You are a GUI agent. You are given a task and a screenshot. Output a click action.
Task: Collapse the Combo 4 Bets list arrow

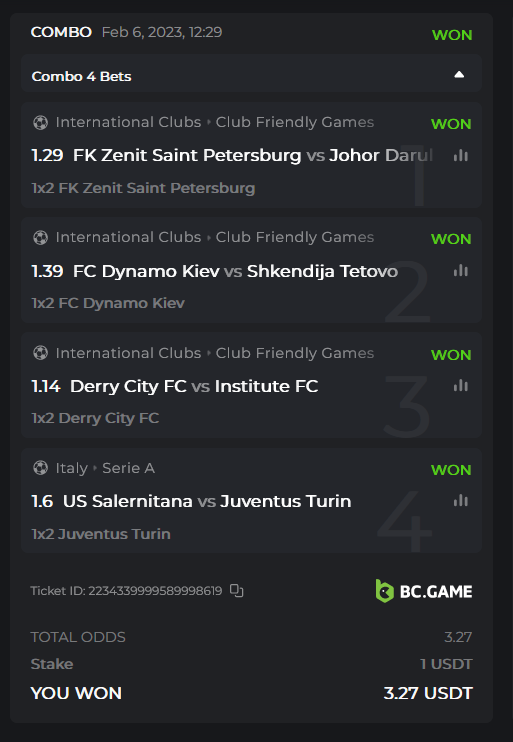[x=459, y=75]
